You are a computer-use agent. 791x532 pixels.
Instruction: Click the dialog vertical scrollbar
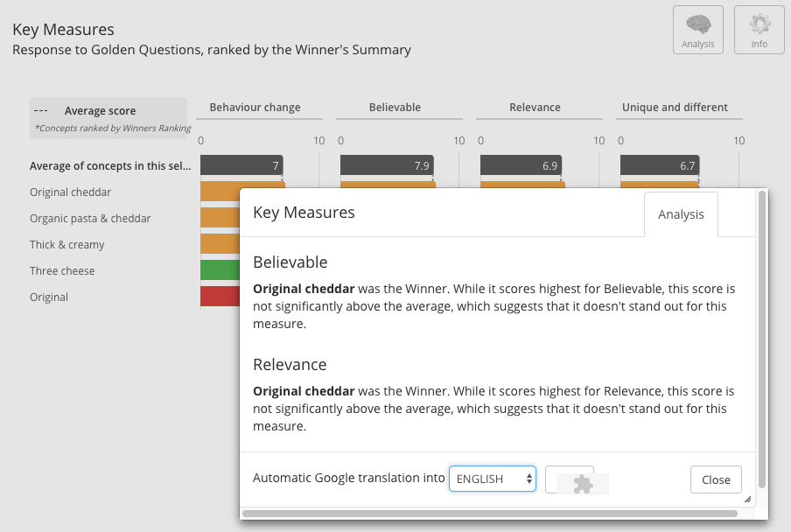[x=762, y=339]
